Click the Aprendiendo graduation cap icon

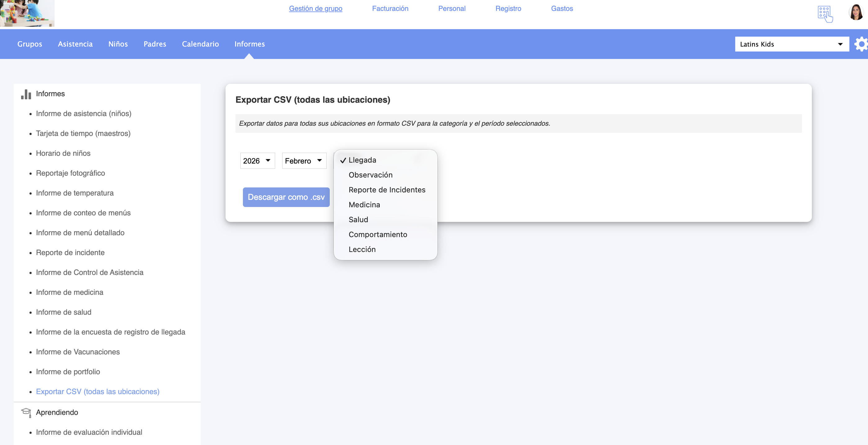[26, 412]
